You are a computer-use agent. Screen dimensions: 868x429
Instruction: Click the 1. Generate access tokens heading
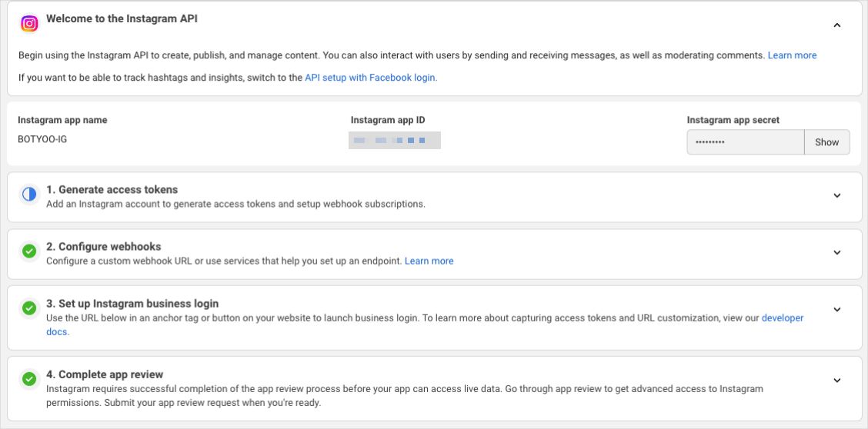tap(112, 190)
